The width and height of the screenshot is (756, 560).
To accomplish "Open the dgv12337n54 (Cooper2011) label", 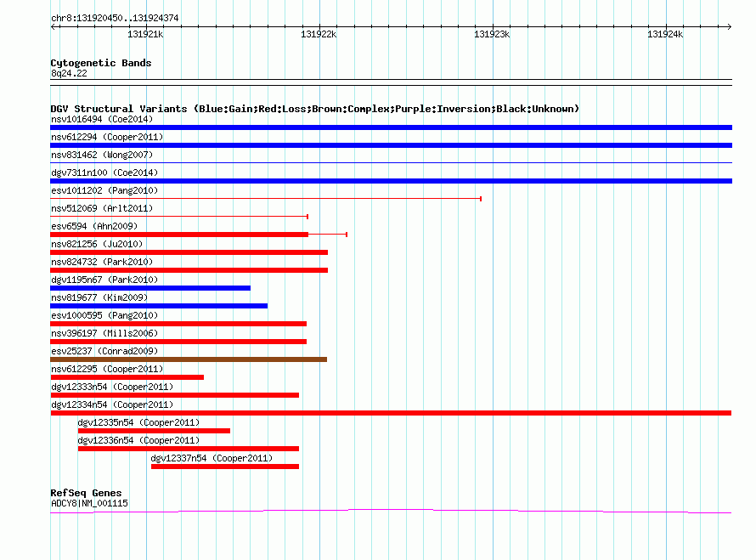I will click(212, 458).
